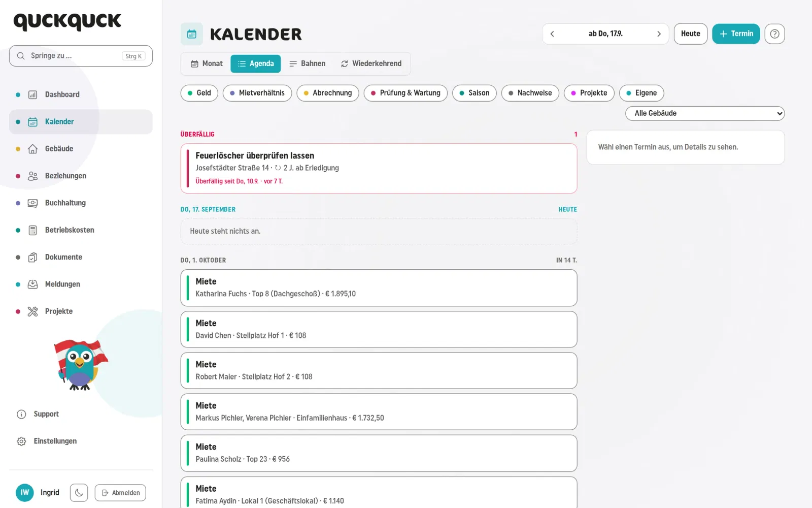Viewport: 812px width, 508px height.
Task: Toggle the Prüfung & Wartung filter
Action: point(405,93)
